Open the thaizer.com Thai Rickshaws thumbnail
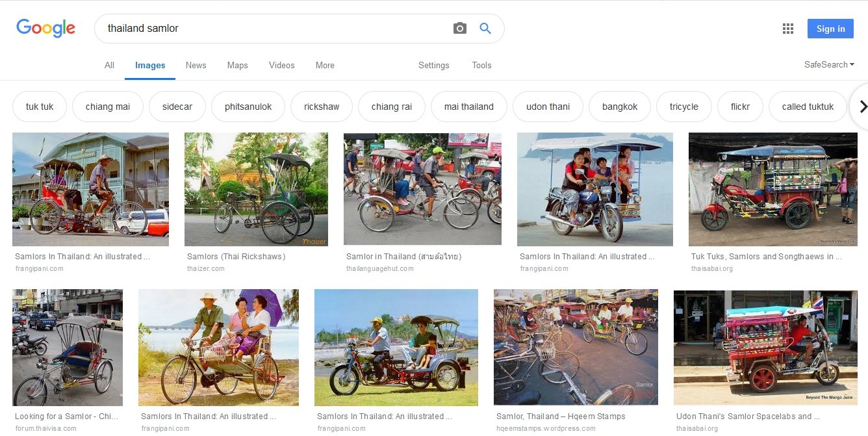 (x=256, y=189)
